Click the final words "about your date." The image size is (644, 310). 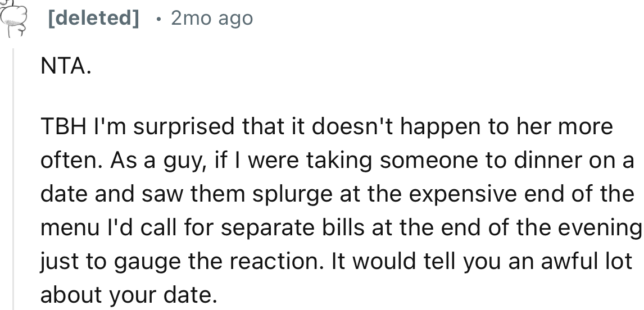(129, 295)
